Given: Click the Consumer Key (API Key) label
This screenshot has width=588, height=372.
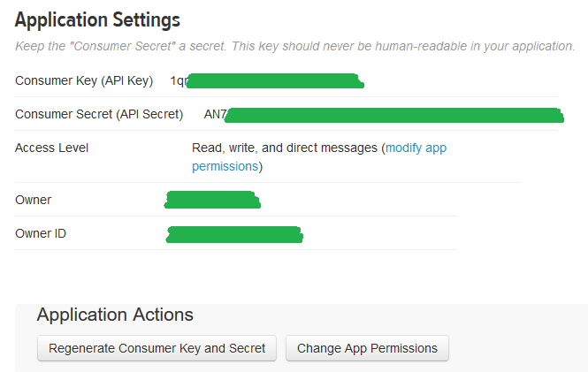Looking at the screenshot, I should tap(84, 81).
